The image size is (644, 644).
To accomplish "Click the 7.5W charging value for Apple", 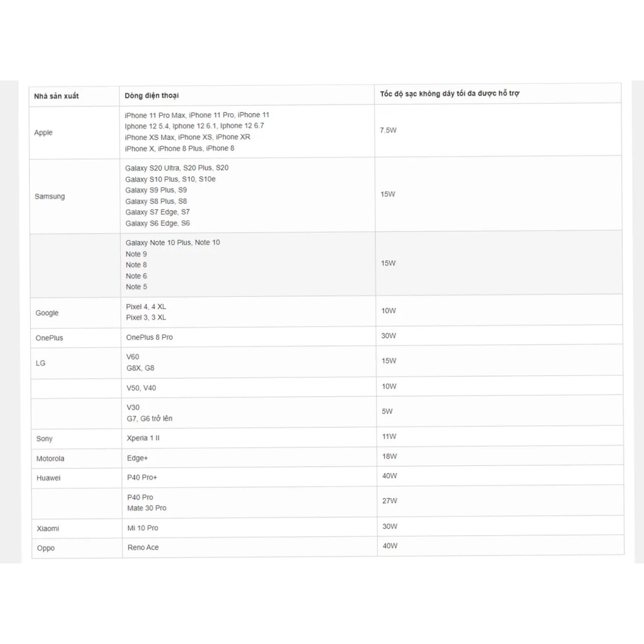I will [x=388, y=130].
